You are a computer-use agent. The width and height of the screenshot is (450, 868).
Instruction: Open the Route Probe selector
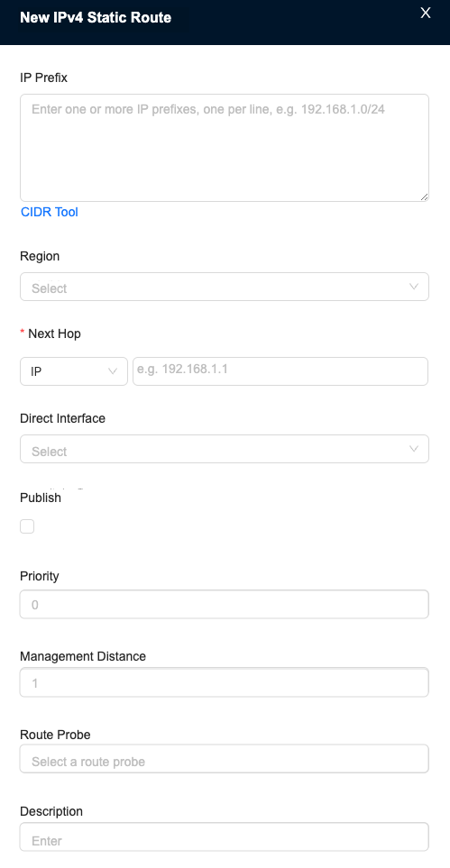pos(225,759)
